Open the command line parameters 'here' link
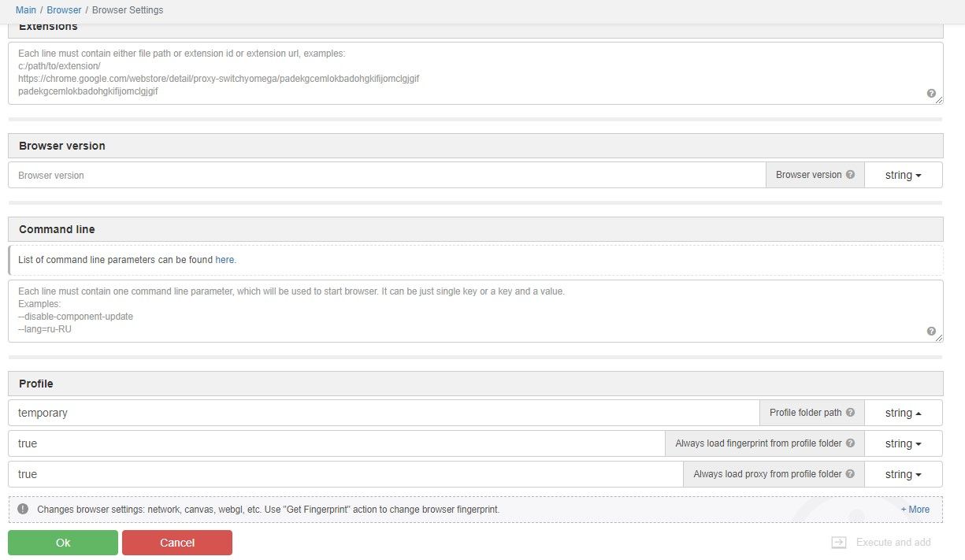965x560 pixels. 225,259
